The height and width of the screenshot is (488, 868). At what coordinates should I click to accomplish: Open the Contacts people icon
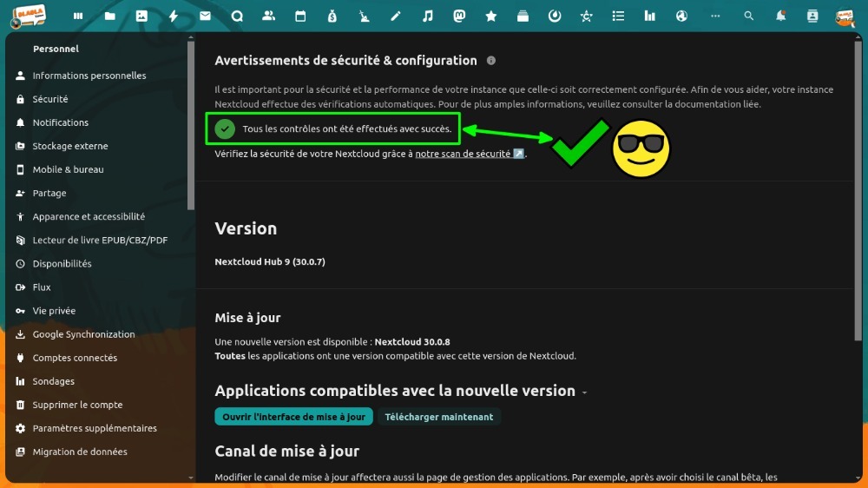coord(268,16)
